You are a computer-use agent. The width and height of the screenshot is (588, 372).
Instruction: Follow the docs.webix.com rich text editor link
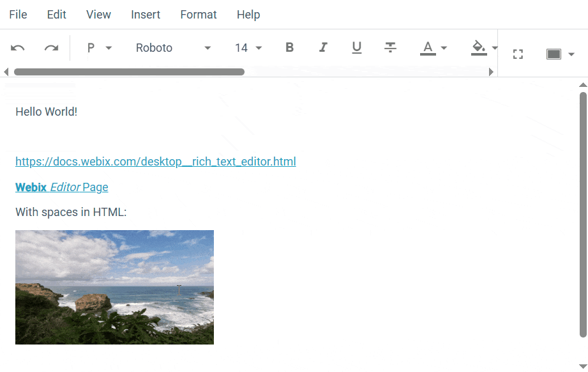[155, 161]
